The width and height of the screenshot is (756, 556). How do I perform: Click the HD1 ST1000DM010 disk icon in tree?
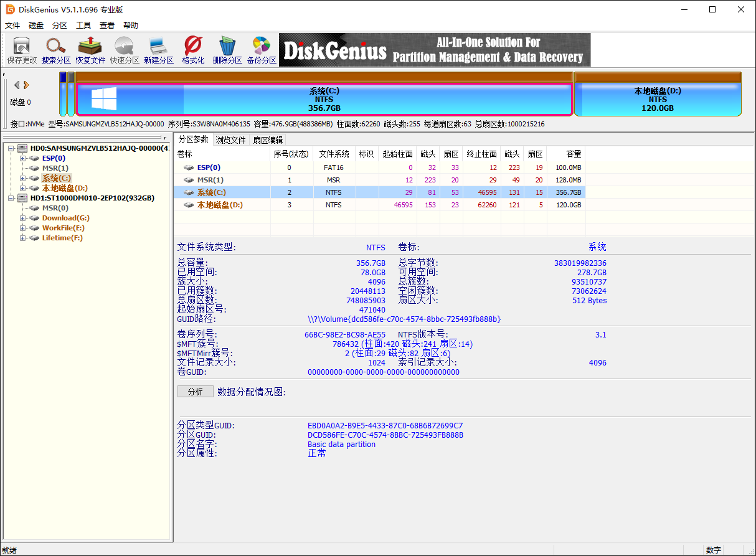click(23, 198)
